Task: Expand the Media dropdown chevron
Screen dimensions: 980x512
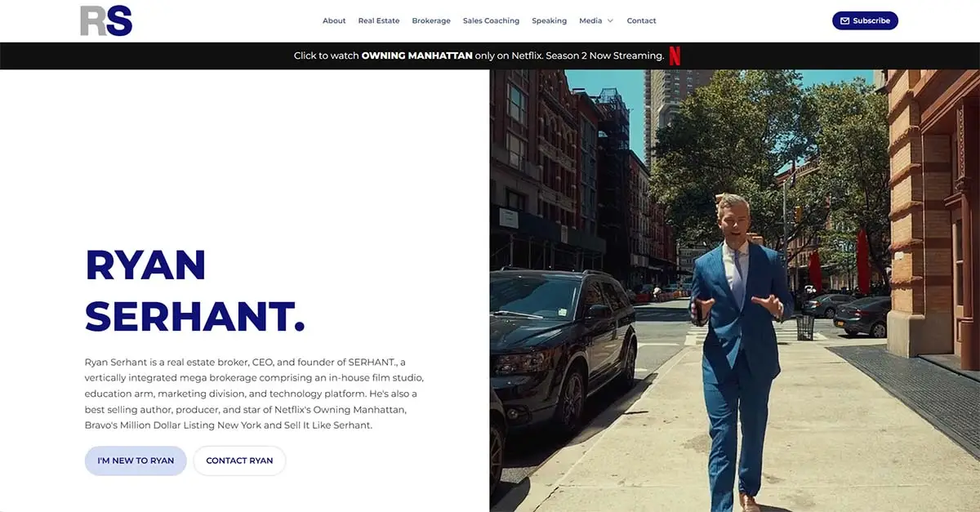Action: click(x=609, y=21)
